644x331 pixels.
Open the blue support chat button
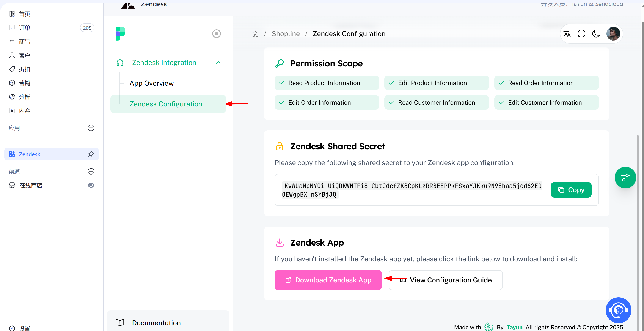[x=618, y=310]
